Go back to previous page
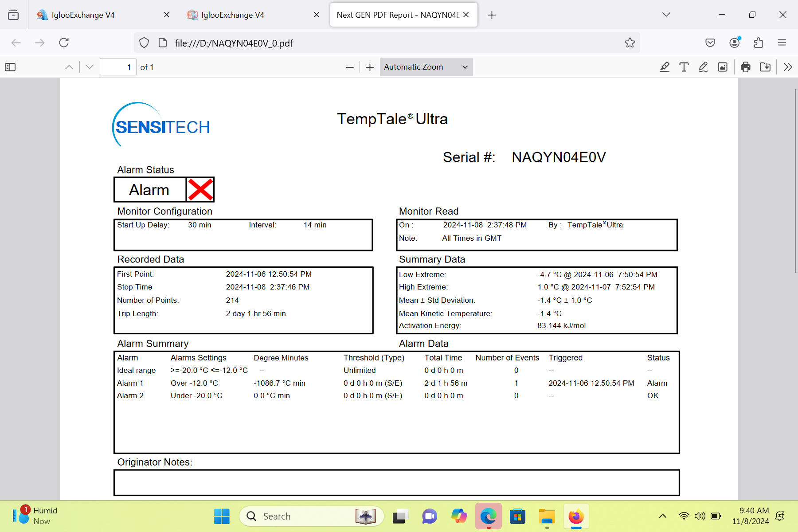The width and height of the screenshot is (798, 532). [16, 43]
